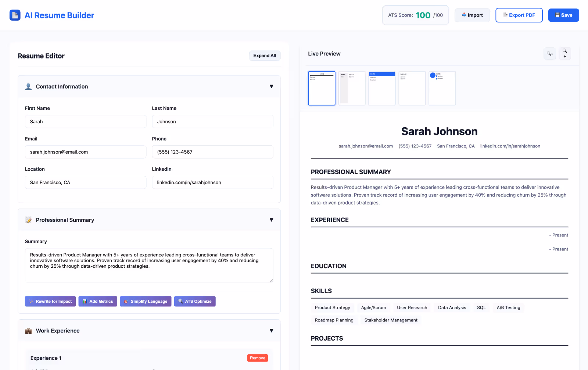
Task: Apply Simplify Language to the summary
Action: click(146, 301)
